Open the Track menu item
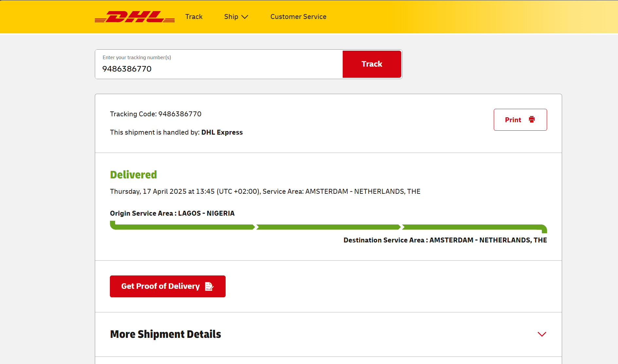This screenshot has width=618, height=364. 194,17
